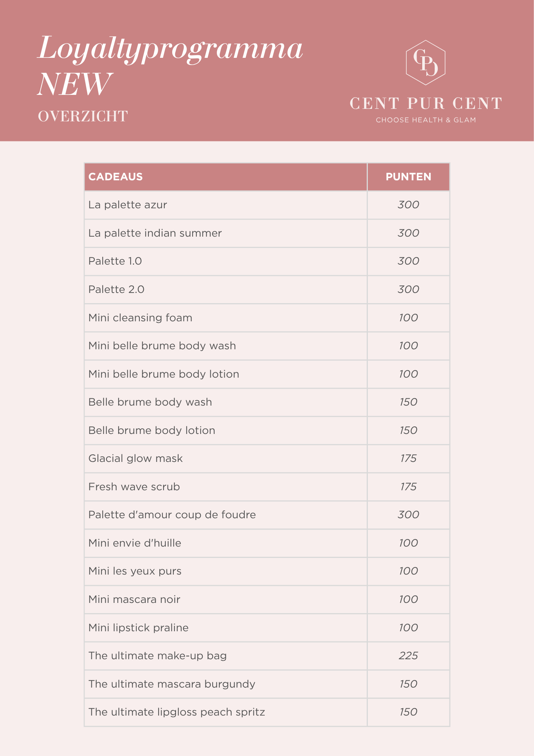Click The ultimate lipgloss peach spritz
Viewport: 534px width, 756px height.
176,712
